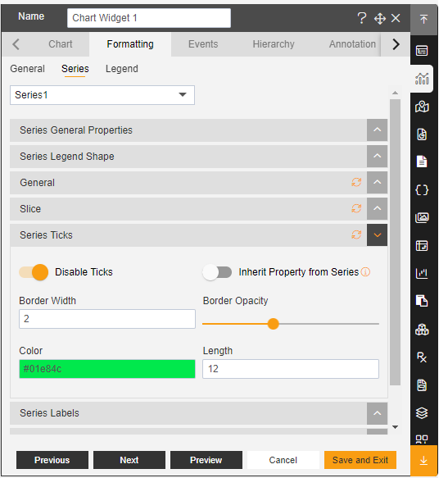The image size is (448, 478).
Task: Open the Series1 dropdown
Action: pyautogui.click(x=102, y=95)
